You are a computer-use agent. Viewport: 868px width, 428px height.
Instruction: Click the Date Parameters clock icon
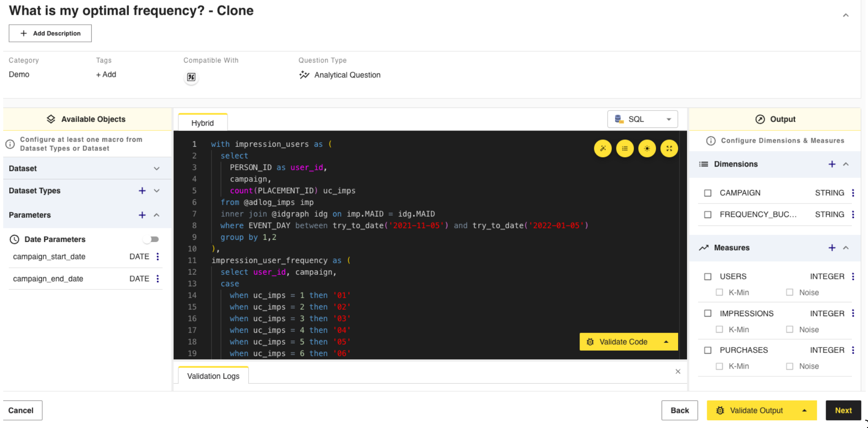tap(15, 239)
